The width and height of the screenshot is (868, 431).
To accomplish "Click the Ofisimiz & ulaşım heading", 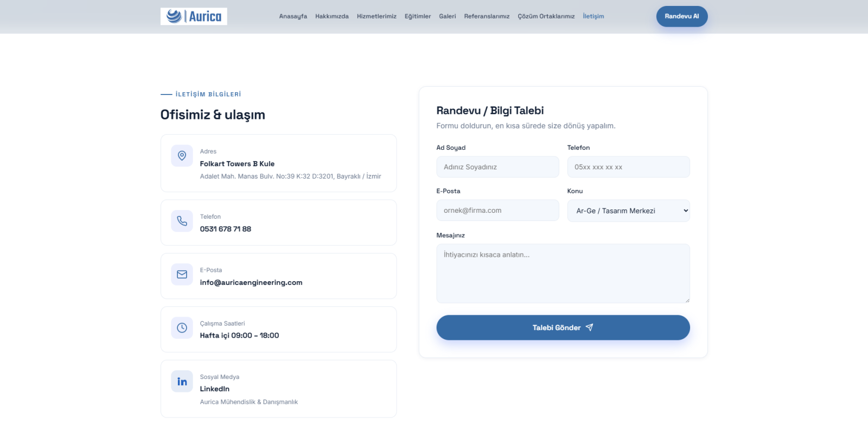I will click(213, 115).
